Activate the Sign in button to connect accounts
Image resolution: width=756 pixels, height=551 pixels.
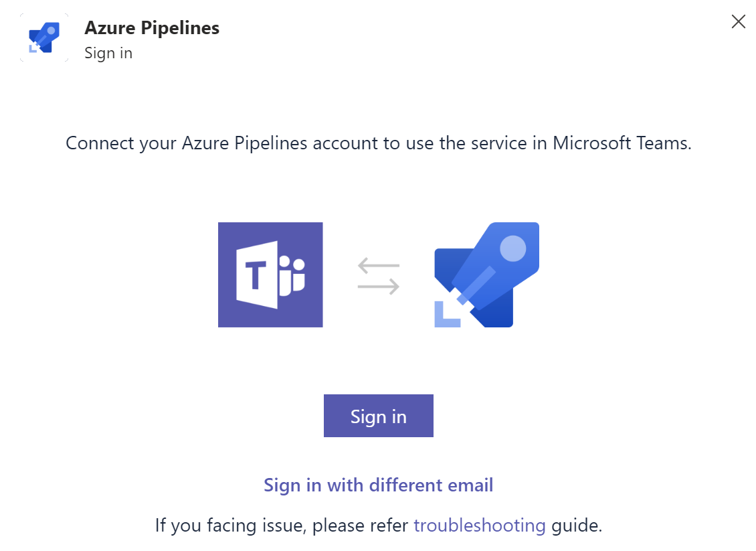378,415
